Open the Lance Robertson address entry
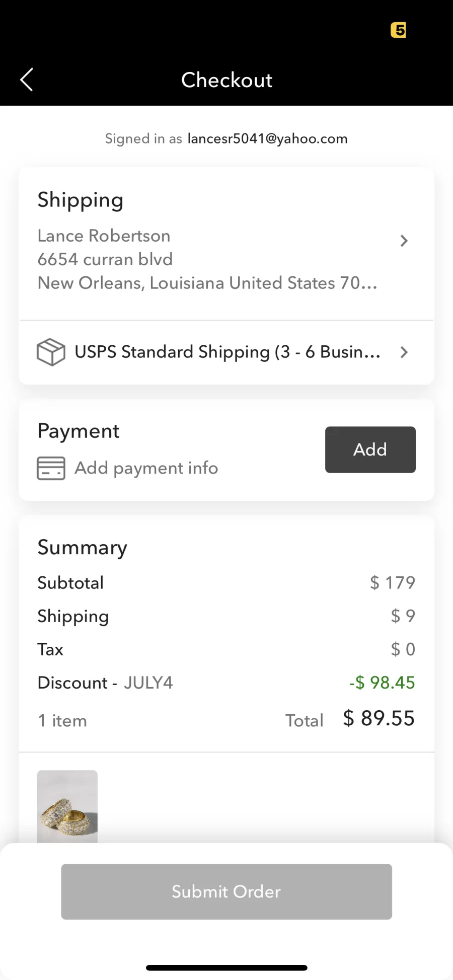 (x=104, y=236)
